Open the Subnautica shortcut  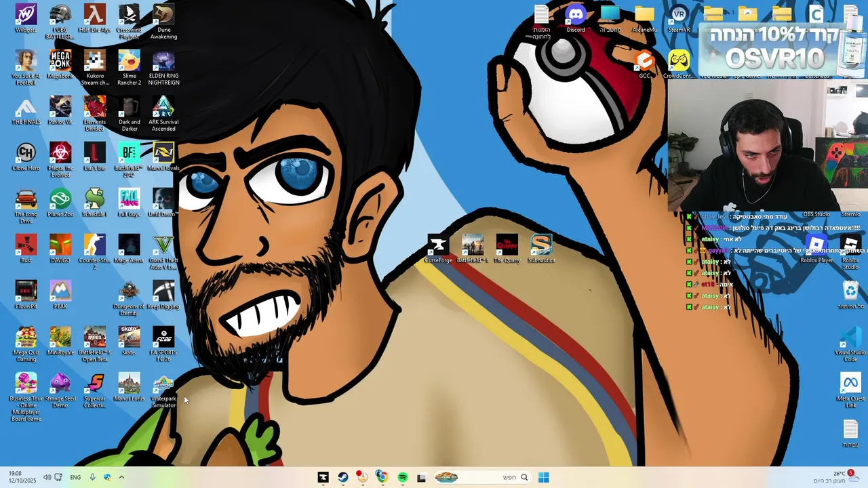(541, 249)
